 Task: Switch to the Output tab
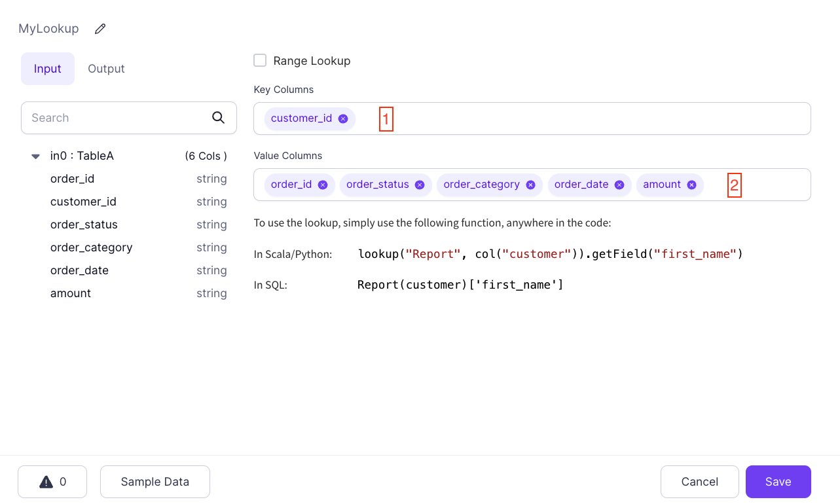(x=105, y=68)
